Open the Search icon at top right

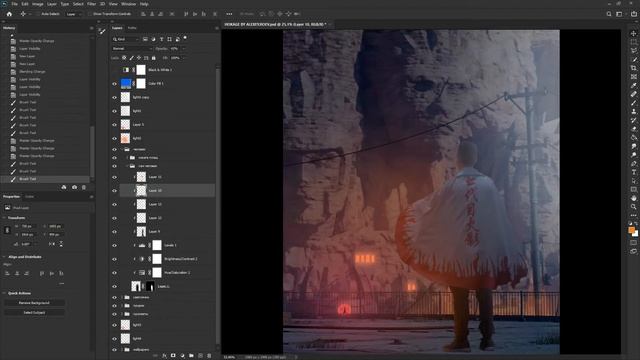click(609, 14)
